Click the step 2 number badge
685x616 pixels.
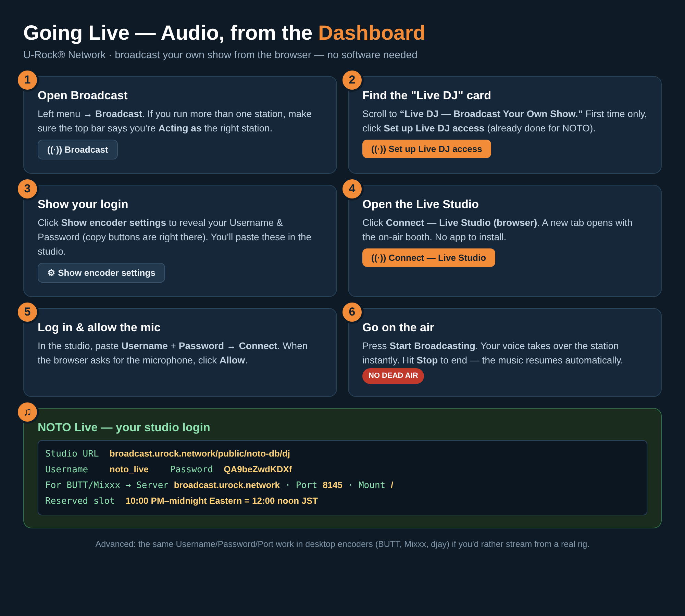352,80
